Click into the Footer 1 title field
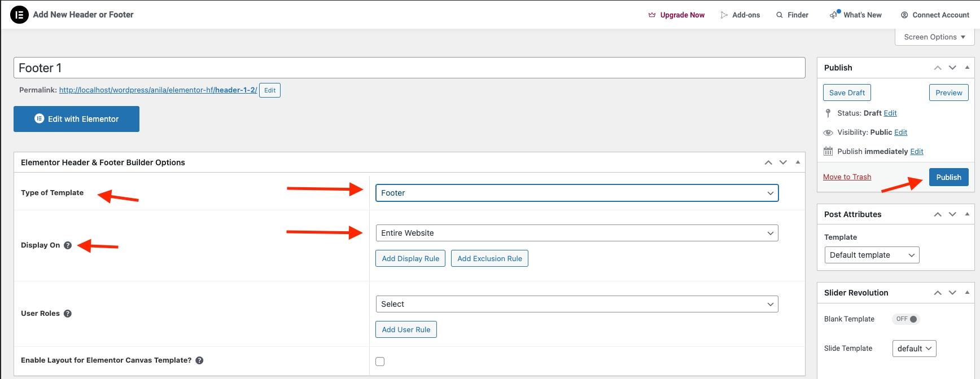The image size is (980, 379). tap(409, 68)
